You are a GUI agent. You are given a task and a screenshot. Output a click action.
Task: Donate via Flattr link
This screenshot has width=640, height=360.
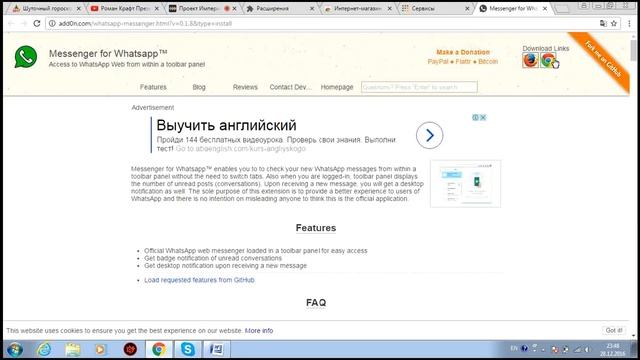pos(463,62)
